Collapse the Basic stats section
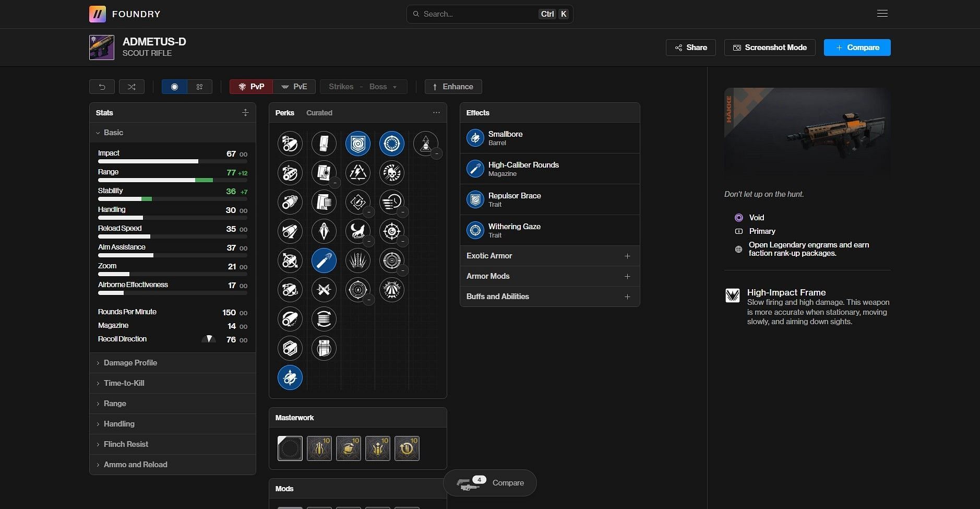This screenshot has width=980, height=509. (173, 133)
